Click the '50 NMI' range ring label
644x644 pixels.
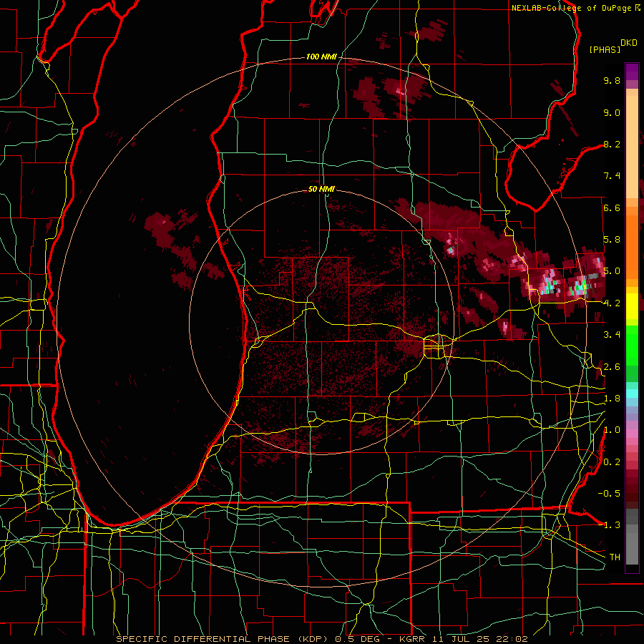click(x=321, y=189)
